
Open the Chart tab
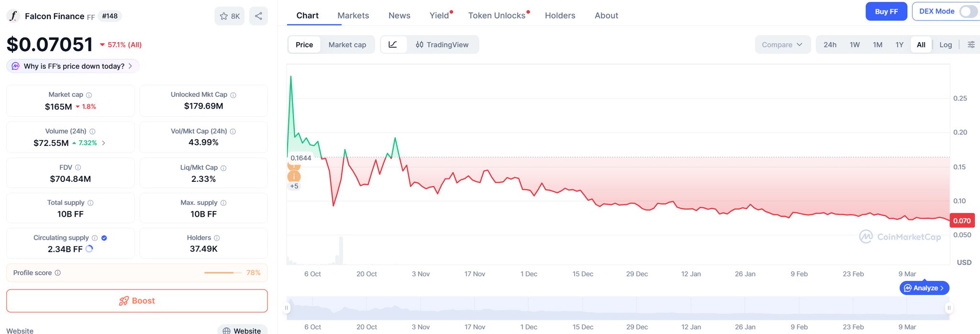coord(307,15)
